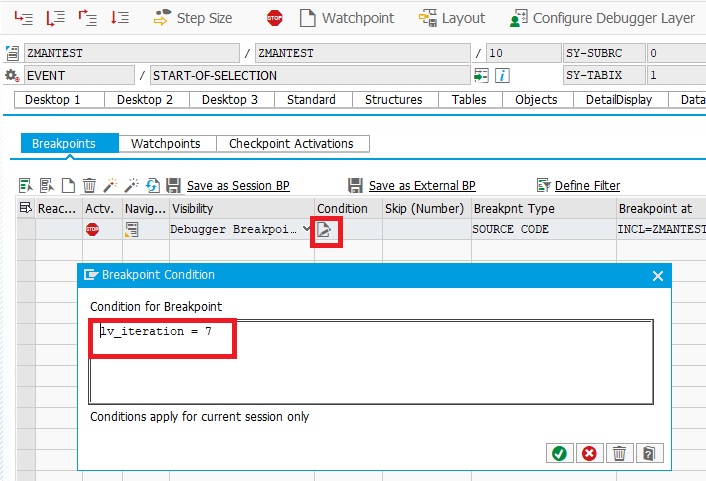
Task: Click the SY-SUBRC value field
Action: [x=676, y=53]
